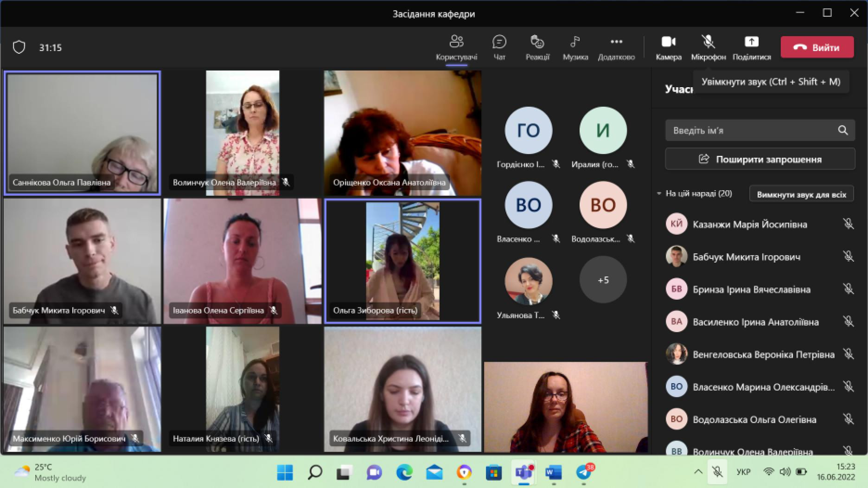This screenshot has width=868, height=488.
Task: Open the Музика music option
Action: click(575, 47)
